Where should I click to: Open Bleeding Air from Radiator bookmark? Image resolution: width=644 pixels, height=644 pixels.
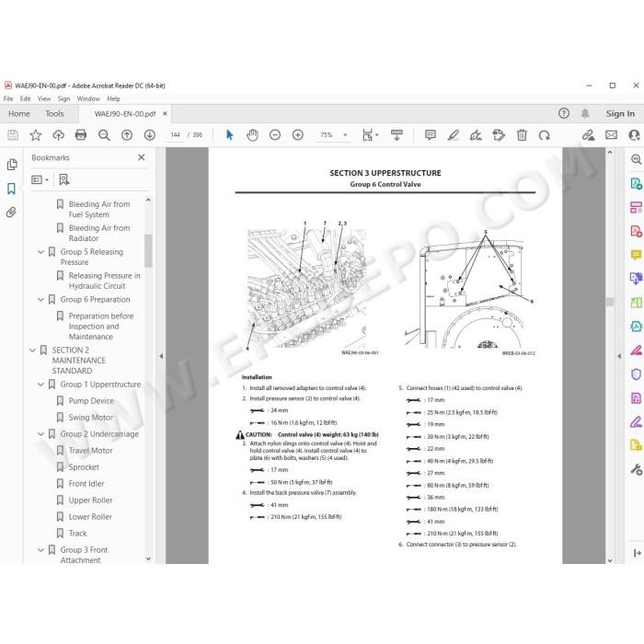point(99,234)
